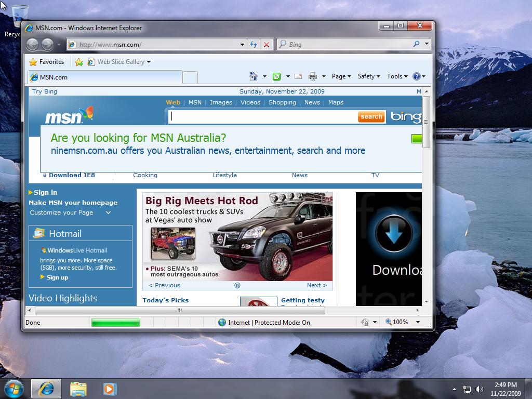This screenshot has width=532, height=399.
Task: Open the Zoom level 100% dropdown
Action: (417, 322)
